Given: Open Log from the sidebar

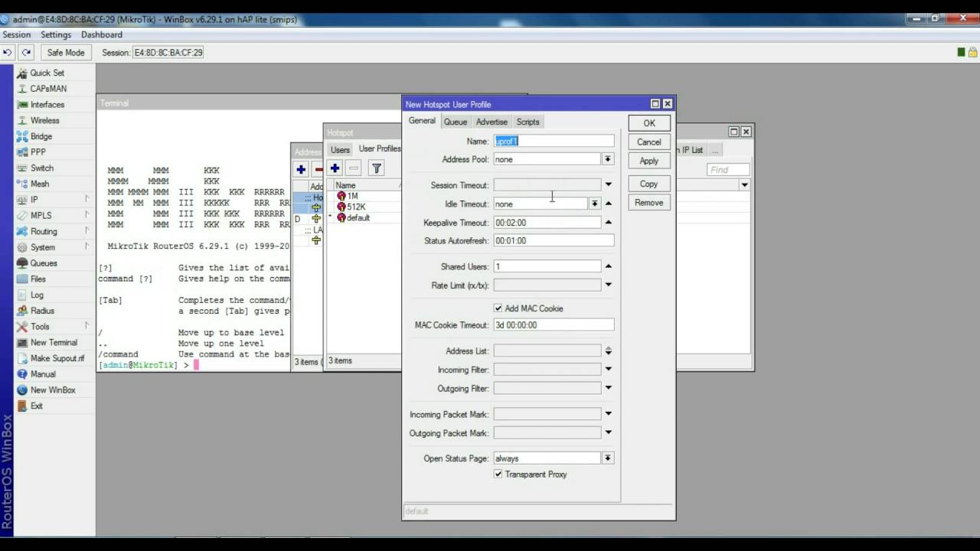Looking at the screenshot, I should [37, 295].
